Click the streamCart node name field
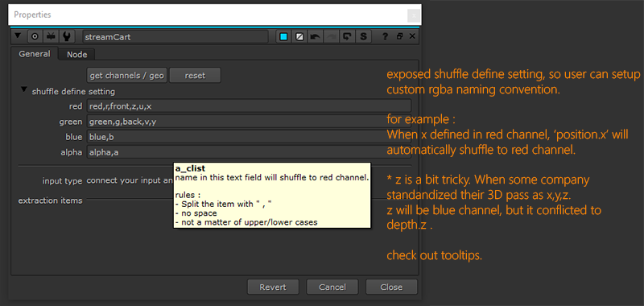The width and height of the screenshot is (644, 306). point(175,36)
